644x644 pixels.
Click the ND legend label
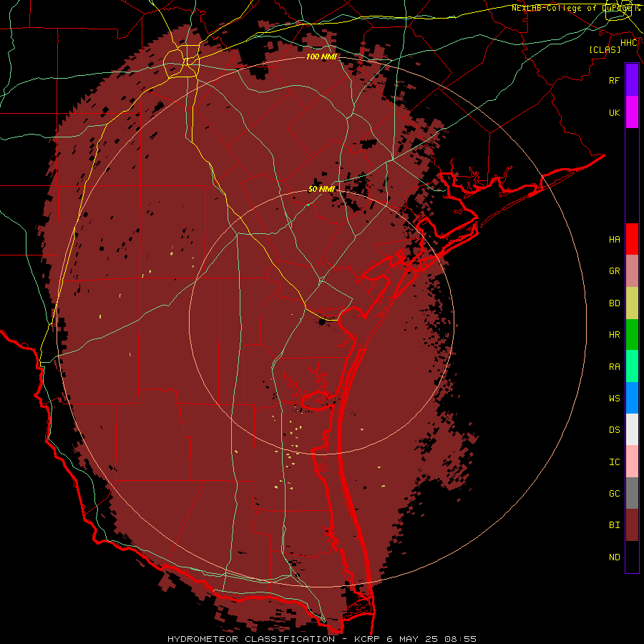[614, 557]
